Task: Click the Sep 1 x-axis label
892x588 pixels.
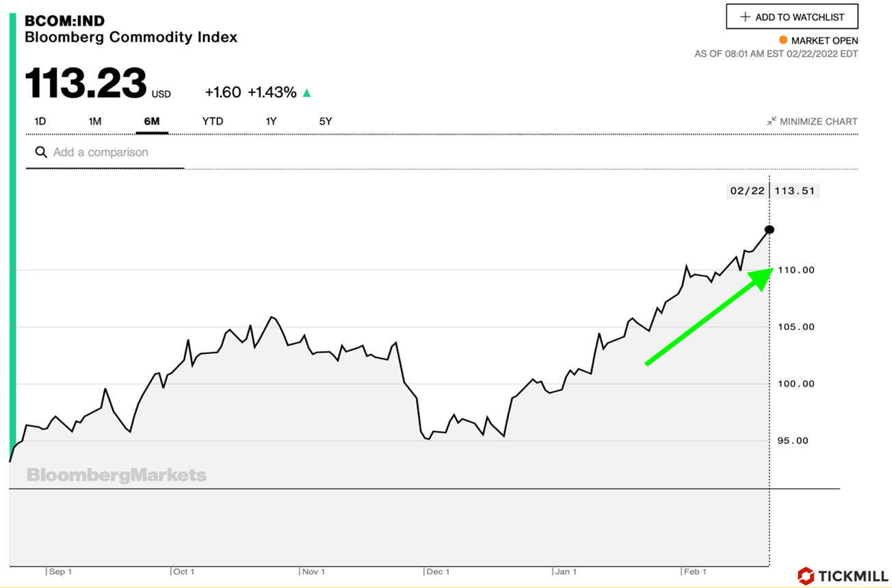Action: tap(60, 572)
